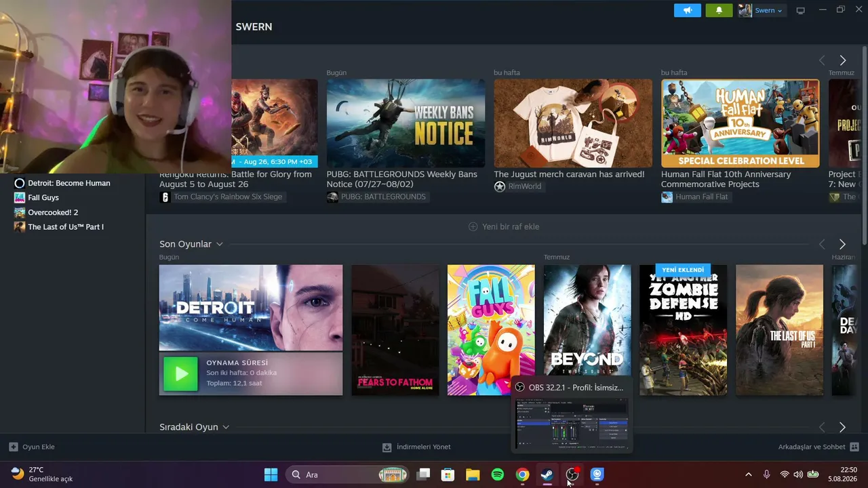Click 'Yeni bir raf ekle' to add a shelf
This screenshot has width=868, height=488.
(504, 226)
